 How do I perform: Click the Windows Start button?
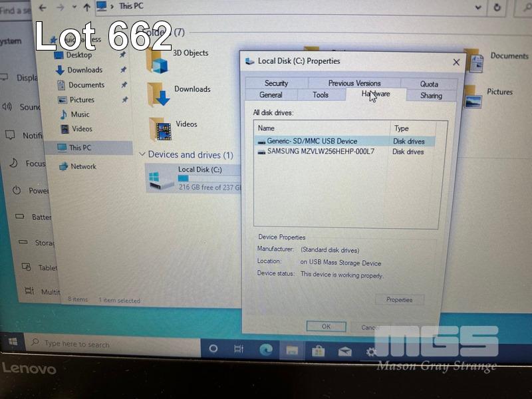(13, 343)
